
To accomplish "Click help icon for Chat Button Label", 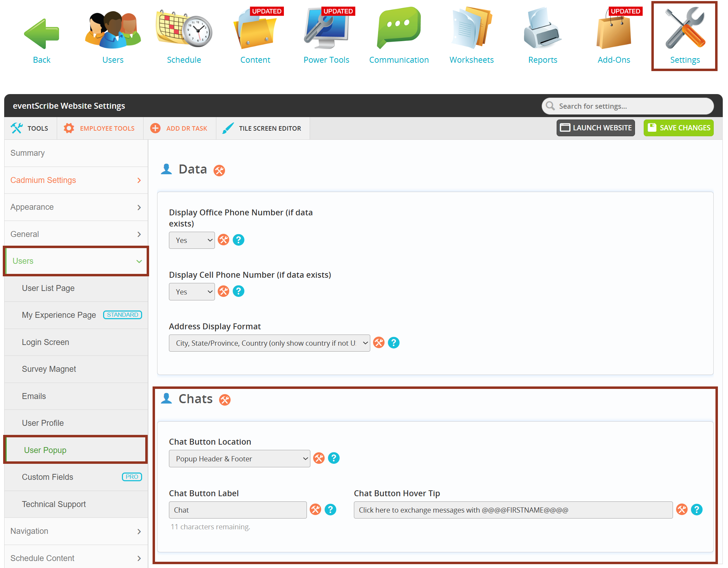I will pyautogui.click(x=330, y=510).
